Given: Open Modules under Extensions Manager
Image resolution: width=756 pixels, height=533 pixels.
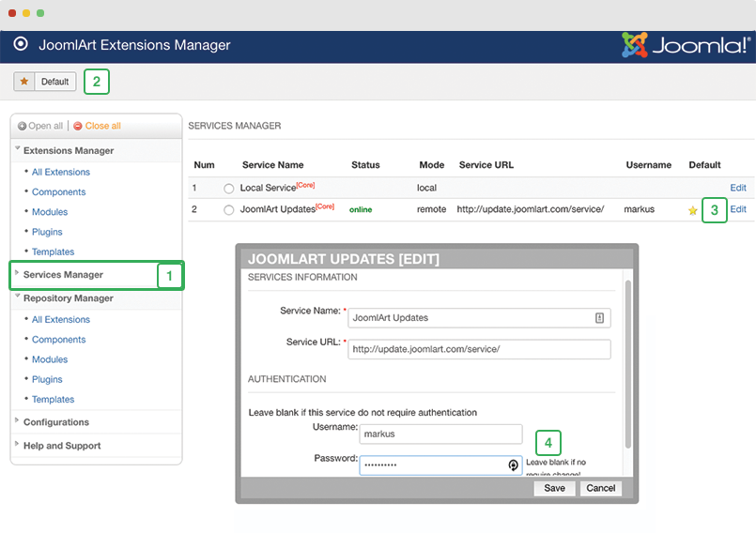Looking at the screenshot, I should point(50,212).
